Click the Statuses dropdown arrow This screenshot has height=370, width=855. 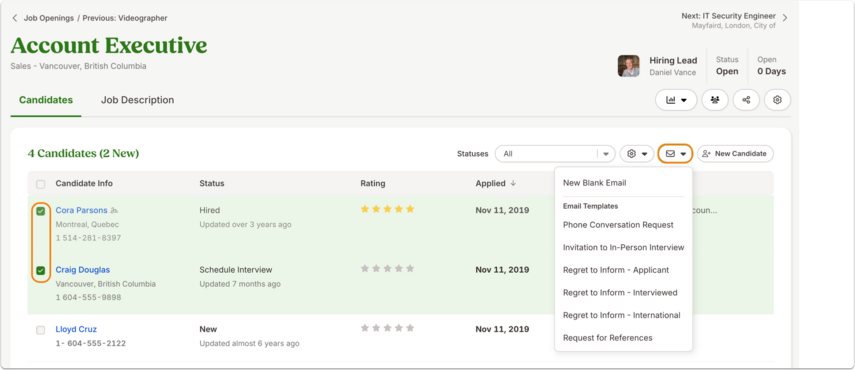pos(606,154)
